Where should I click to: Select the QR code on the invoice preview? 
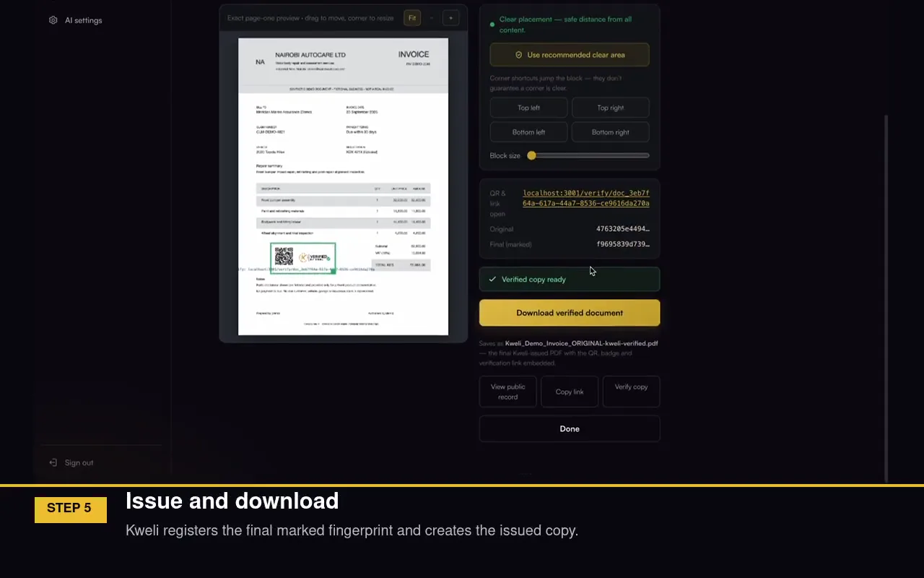tap(284, 256)
